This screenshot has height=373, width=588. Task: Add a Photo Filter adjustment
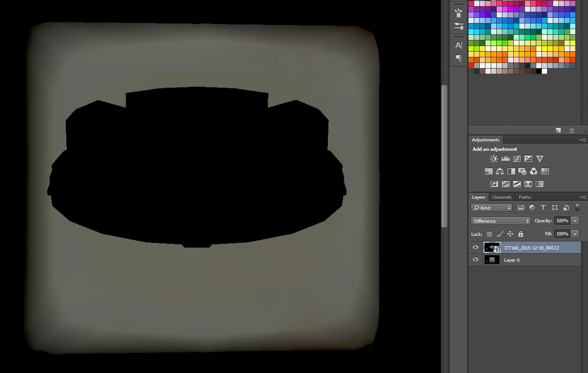[x=523, y=171]
